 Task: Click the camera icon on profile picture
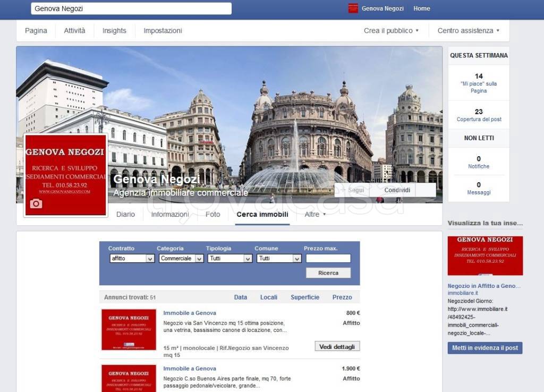(x=36, y=203)
